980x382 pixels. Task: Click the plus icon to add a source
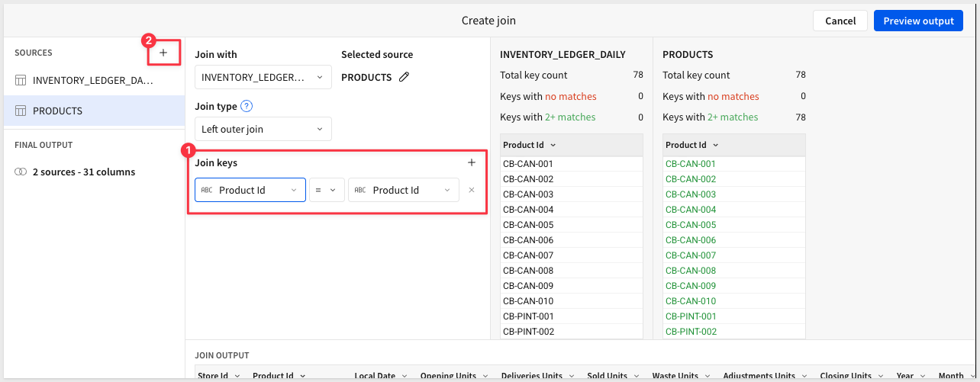[x=163, y=53]
